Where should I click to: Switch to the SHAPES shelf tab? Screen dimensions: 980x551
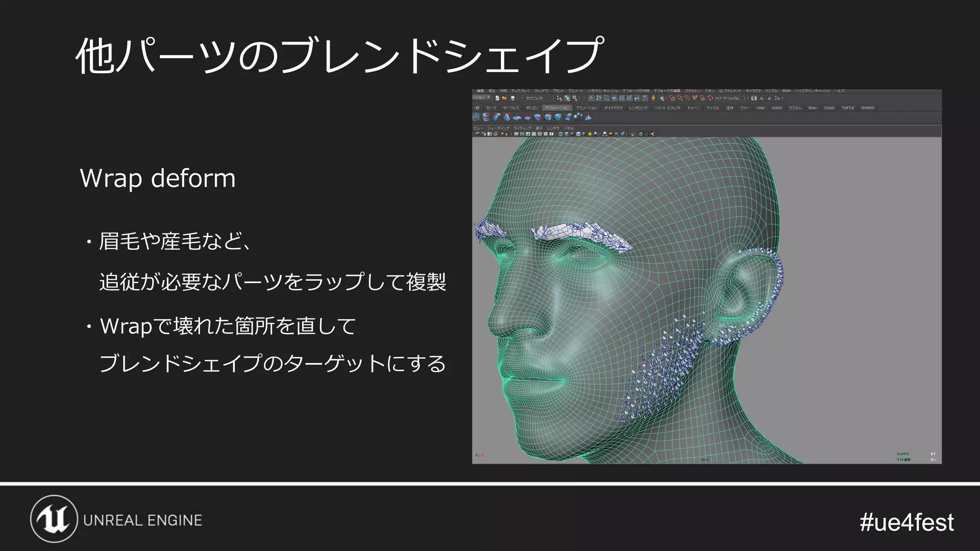point(868,108)
